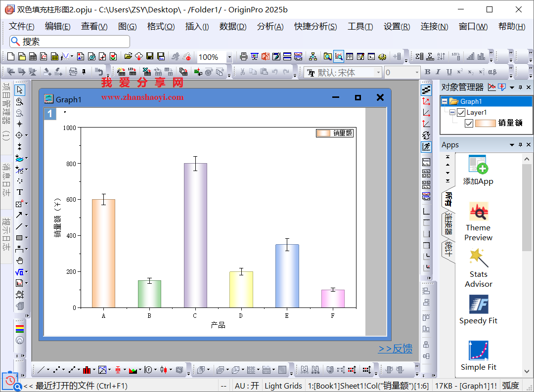Open the font name dropdown 默认: 宋体

[378, 73]
